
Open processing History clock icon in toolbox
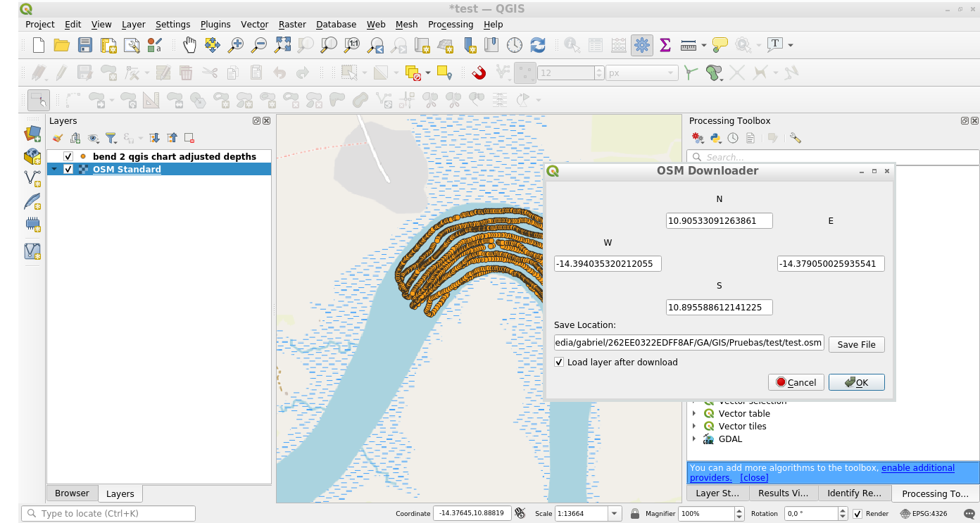pyautogui.click(x=733, y=138)
